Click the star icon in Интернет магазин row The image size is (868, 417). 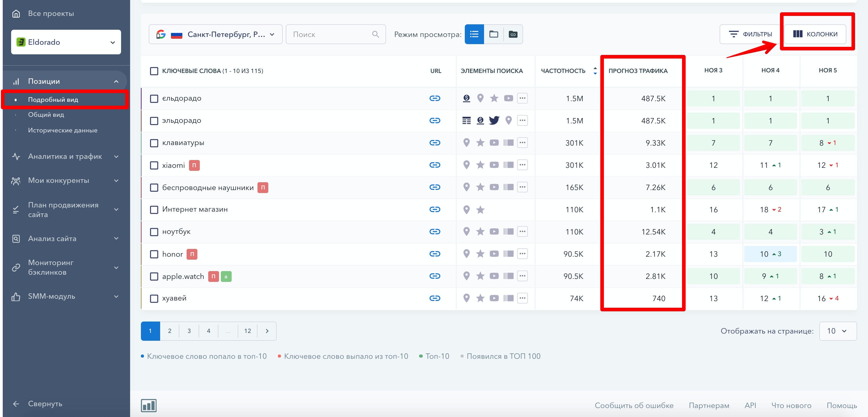(x=480, y=210)
